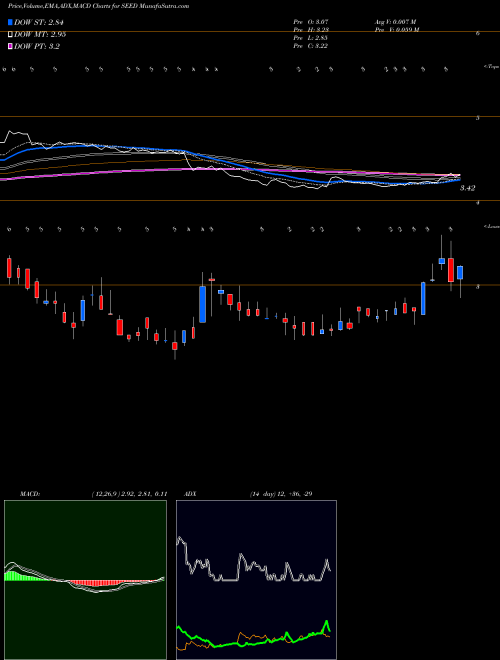The width and height of the screenshot is (500, 660).
Task: Click the 'ADX' panel heading
Action: click(191, 494)
